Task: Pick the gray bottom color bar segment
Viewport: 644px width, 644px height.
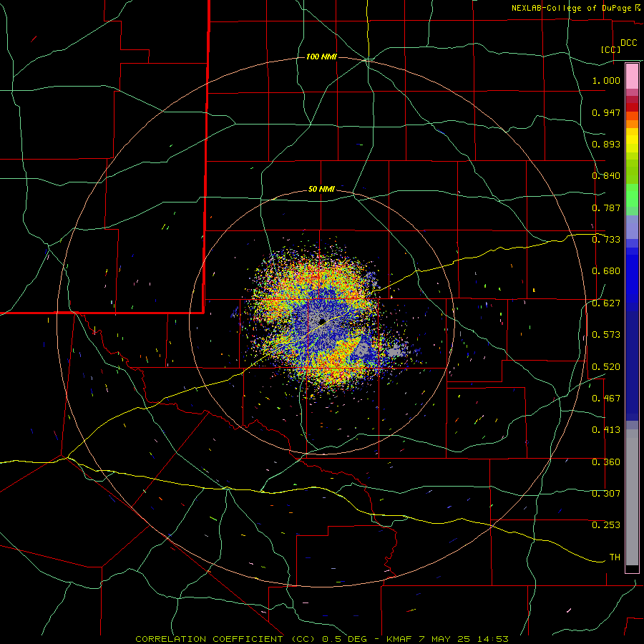Action: [x=632, y=497]
